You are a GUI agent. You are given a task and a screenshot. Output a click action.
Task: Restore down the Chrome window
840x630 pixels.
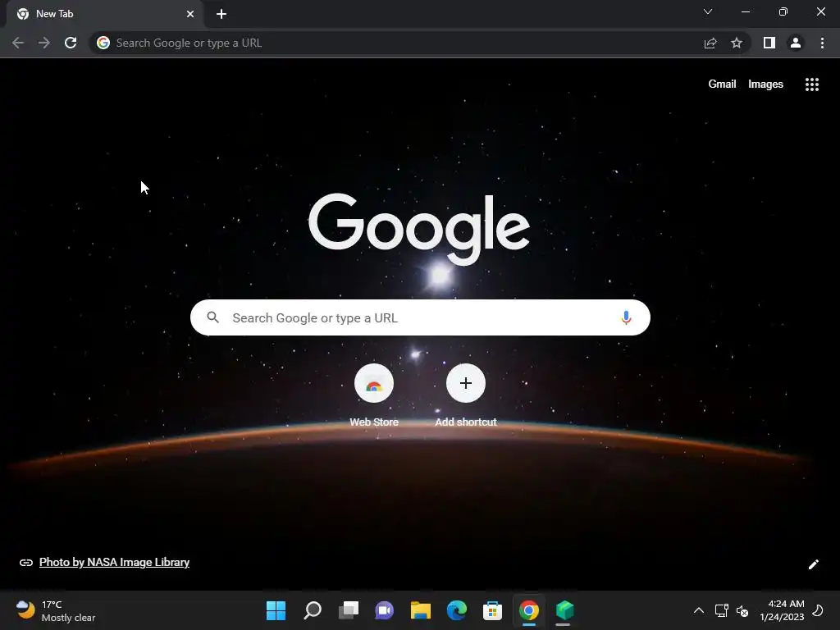click(x=783, y=11)
